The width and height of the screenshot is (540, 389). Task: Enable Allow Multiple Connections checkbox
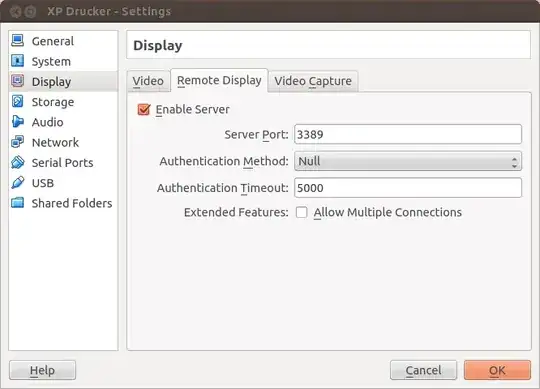point(302,212)
